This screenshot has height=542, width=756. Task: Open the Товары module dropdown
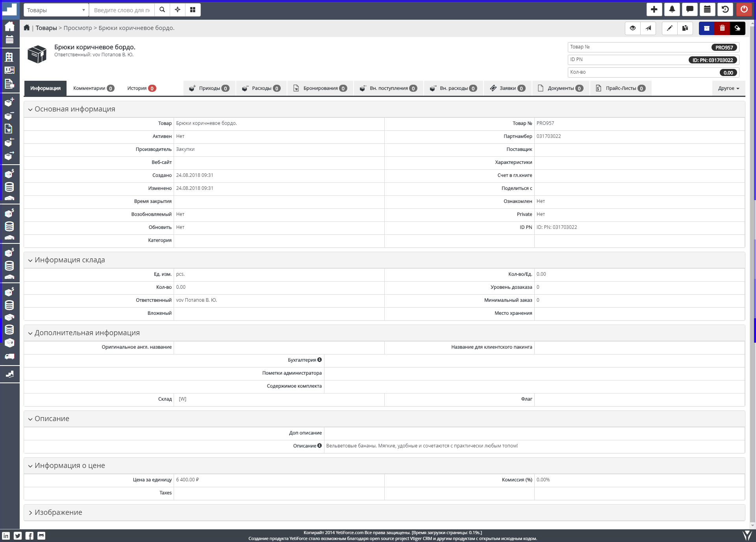point(56,10)
